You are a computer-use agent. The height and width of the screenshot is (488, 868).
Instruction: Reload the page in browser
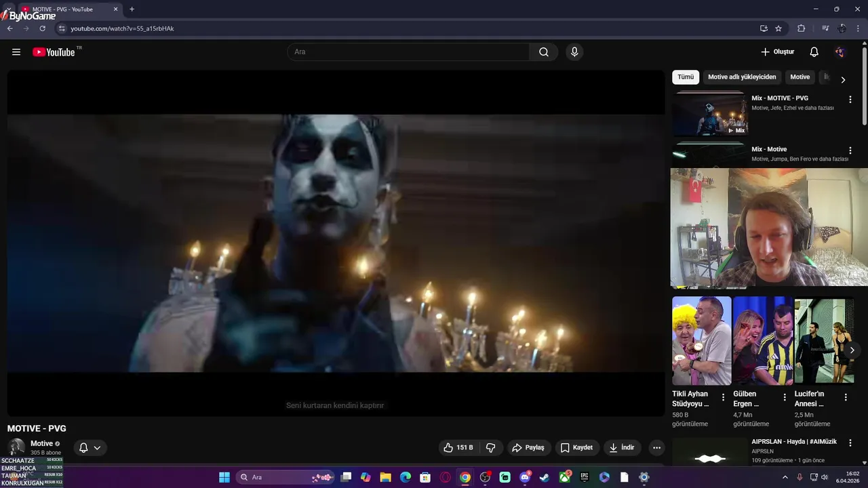[x=42, y=28]
